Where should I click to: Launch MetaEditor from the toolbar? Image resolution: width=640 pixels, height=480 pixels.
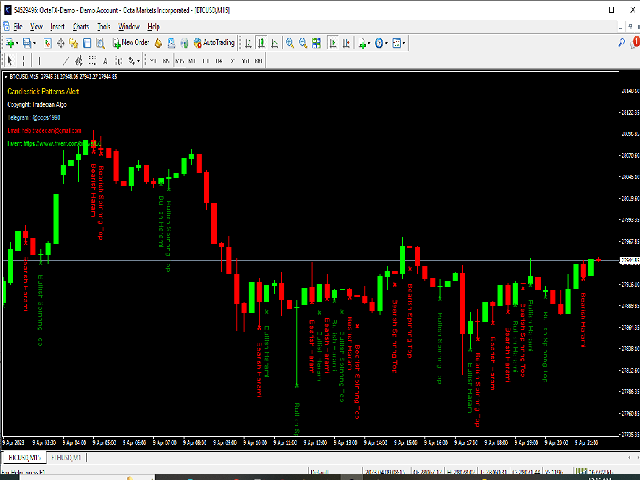click(158, 43)
